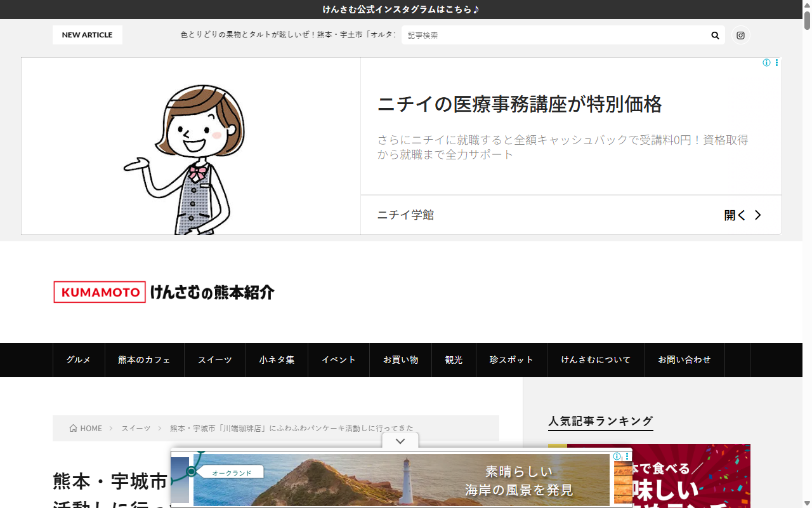Click the NEW ARTICLE label
The height and width of the screenshot is (508, 812).
(87, 35)
